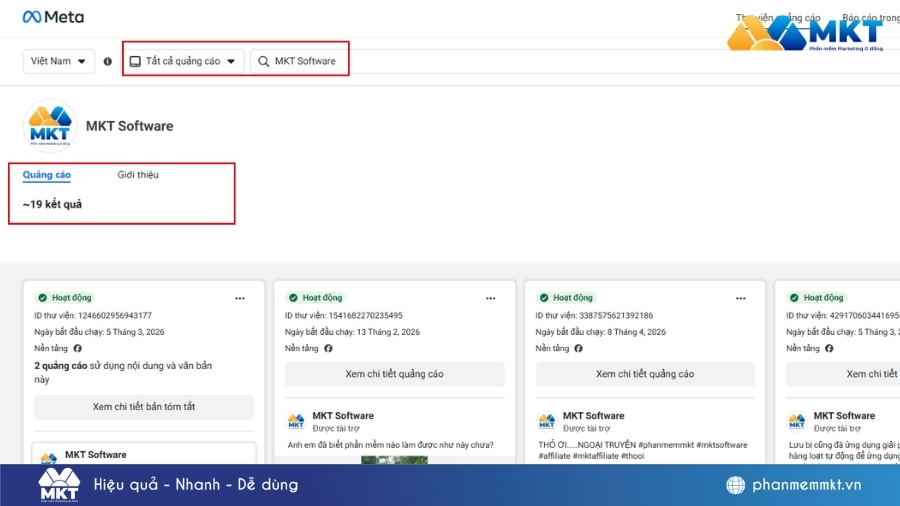The height and width of the screenshot is (506, 900).
Task: Click MKT Software sponsor name in ad 3387575621392186
Action: (x=593, y=416)
